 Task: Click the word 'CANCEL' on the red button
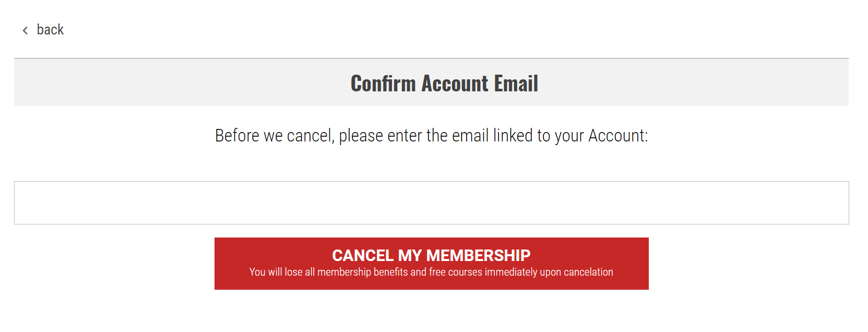click(x=363, y=255)
